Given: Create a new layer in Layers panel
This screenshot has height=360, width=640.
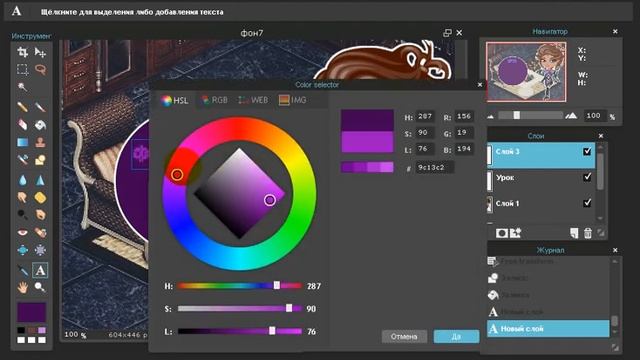Looking at the screenshot, I should (x=574, y=233).
